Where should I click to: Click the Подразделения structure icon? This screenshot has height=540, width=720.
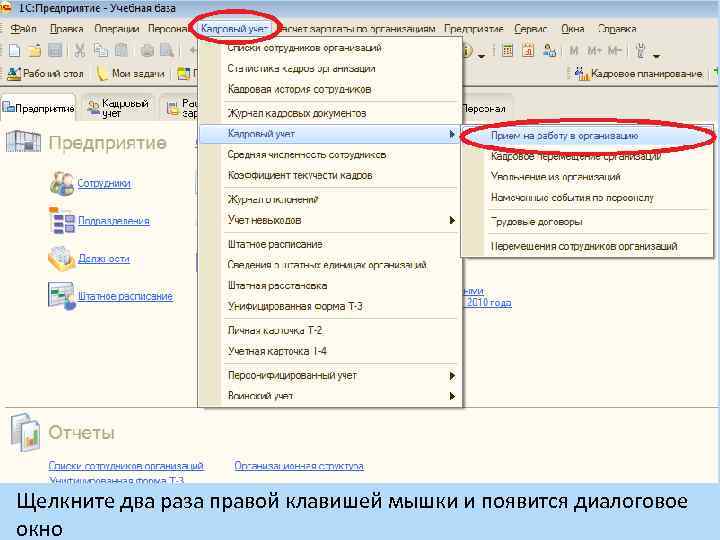(x=62, y=221)
